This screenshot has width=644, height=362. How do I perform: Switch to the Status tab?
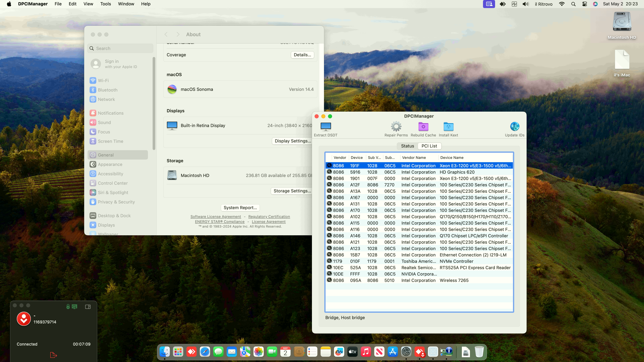(x=407, y=146)
